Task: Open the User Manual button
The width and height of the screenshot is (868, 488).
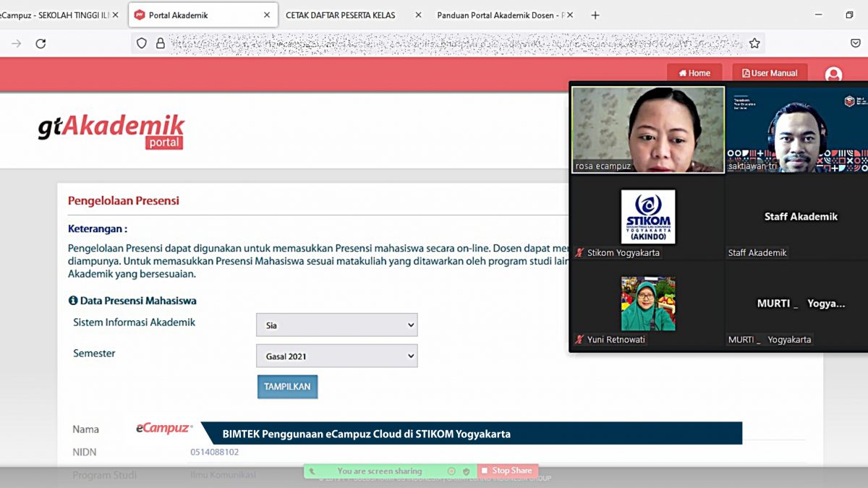Action: point(770,73)
